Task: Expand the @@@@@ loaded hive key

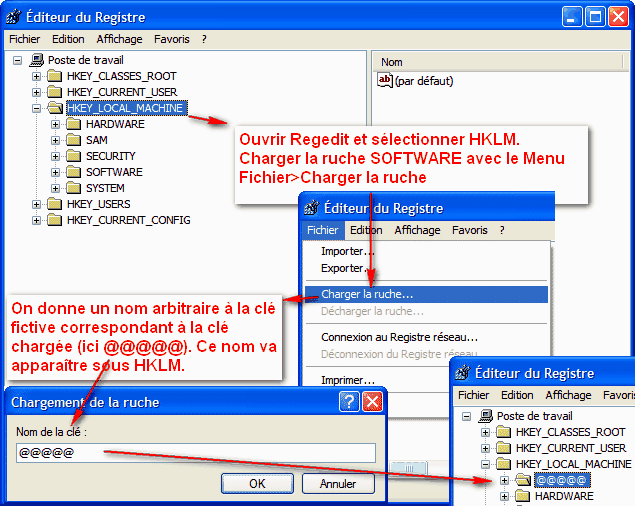Action: tap(504, 480)
